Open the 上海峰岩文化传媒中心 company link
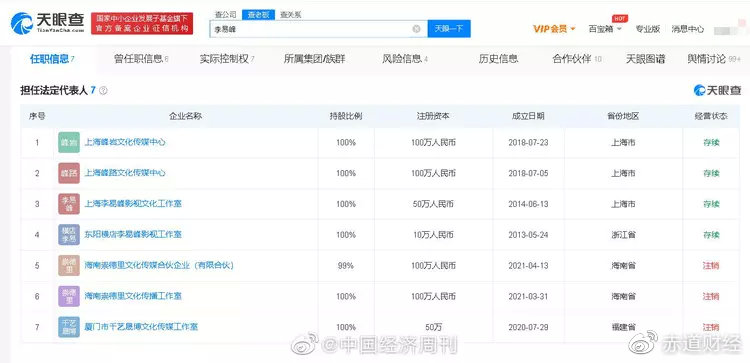750x363 pixels. coord(125,143)
